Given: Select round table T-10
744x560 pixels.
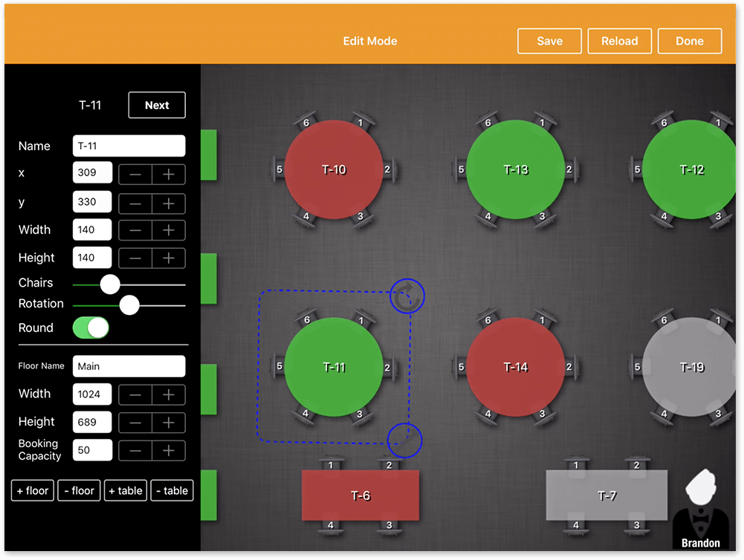Looking at the screenshot, I should 334,169.
